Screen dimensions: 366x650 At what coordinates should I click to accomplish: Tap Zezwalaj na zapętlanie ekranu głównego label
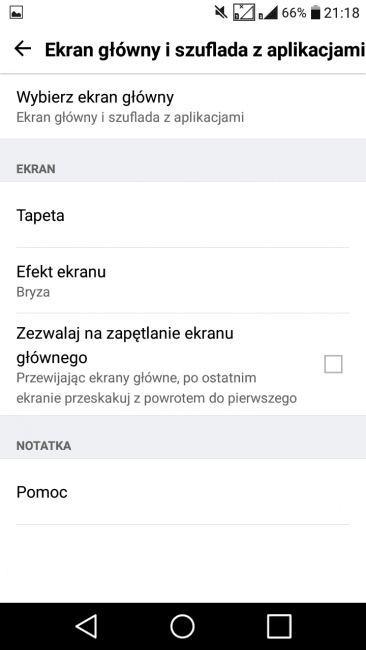pyautogui.click(x=125, y=345)
